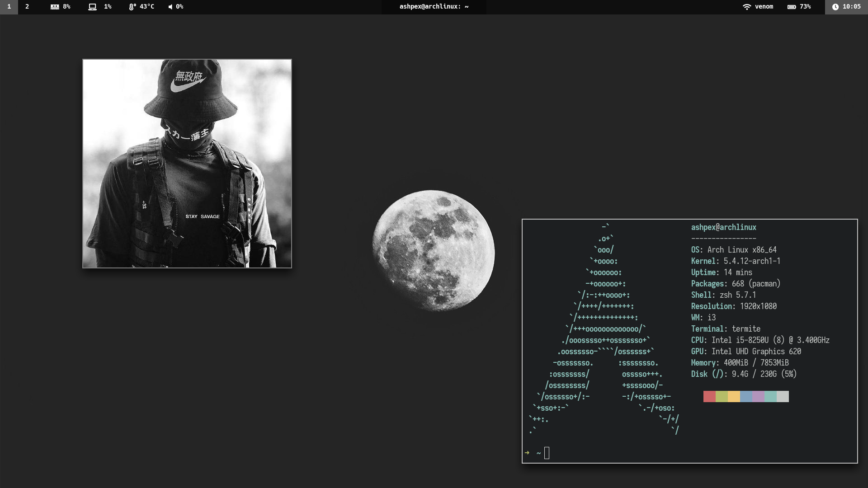868x488 pixels.
Task: Select the WiFi signal icon near venom
Action: tap(746, 6)
